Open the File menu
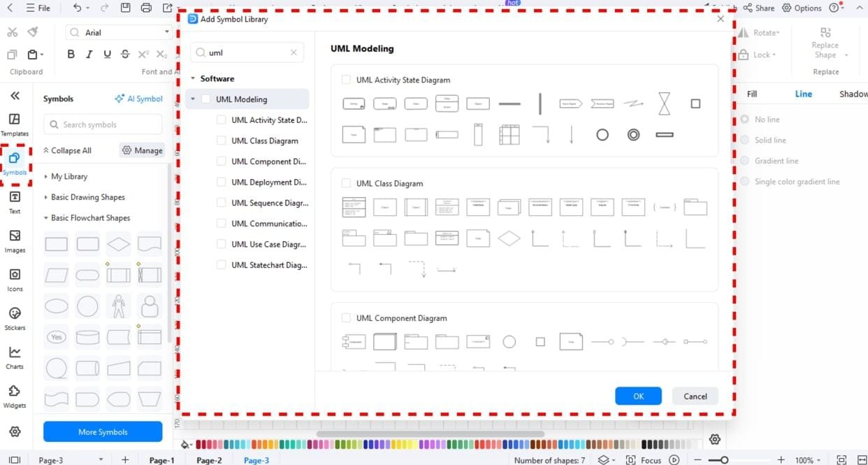 pos(38,8)
